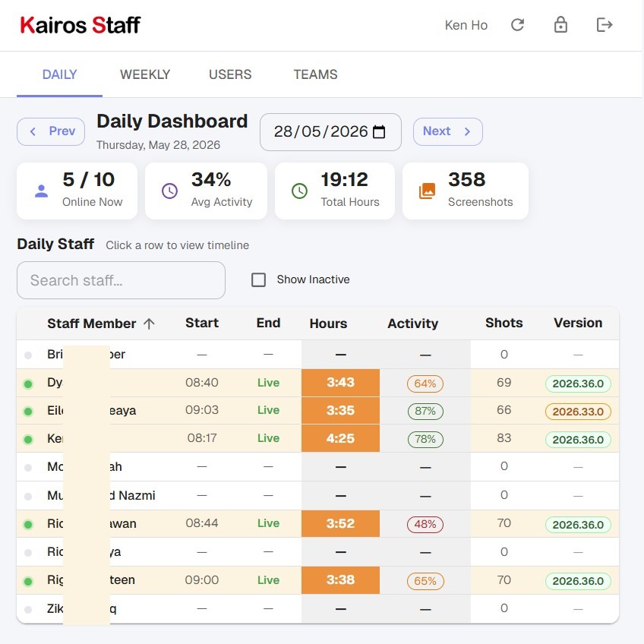Switch to the WEEKLY tab
The width and height of the screenshot is (644, 644).
click(145, 74)
